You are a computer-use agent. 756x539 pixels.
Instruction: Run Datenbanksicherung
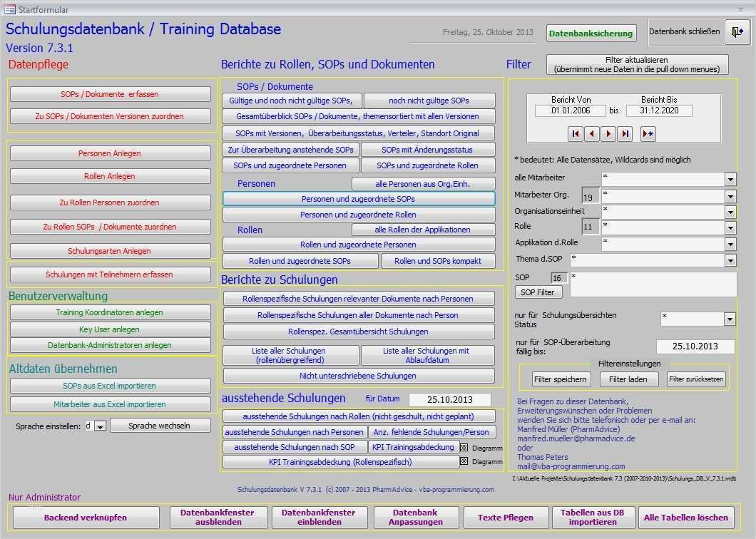(x=593, y=33)
